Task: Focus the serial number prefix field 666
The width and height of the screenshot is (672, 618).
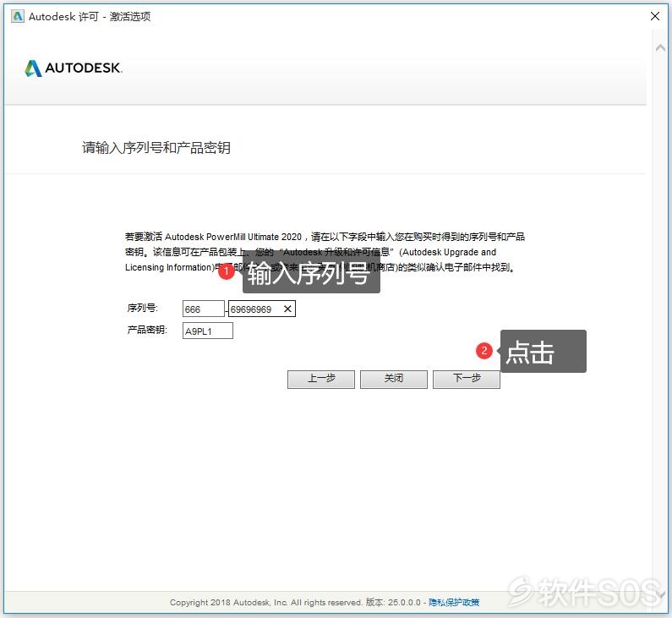Action: coord(203,309)
